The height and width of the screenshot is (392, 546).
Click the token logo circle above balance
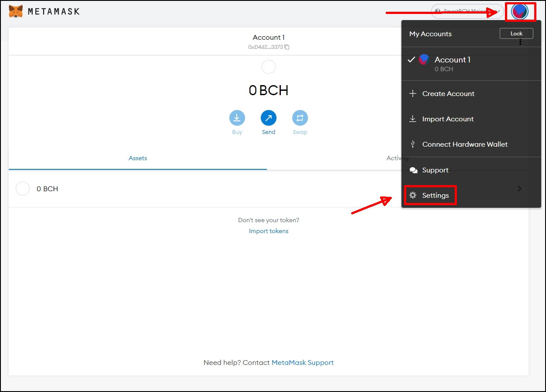tap(268, 67)
